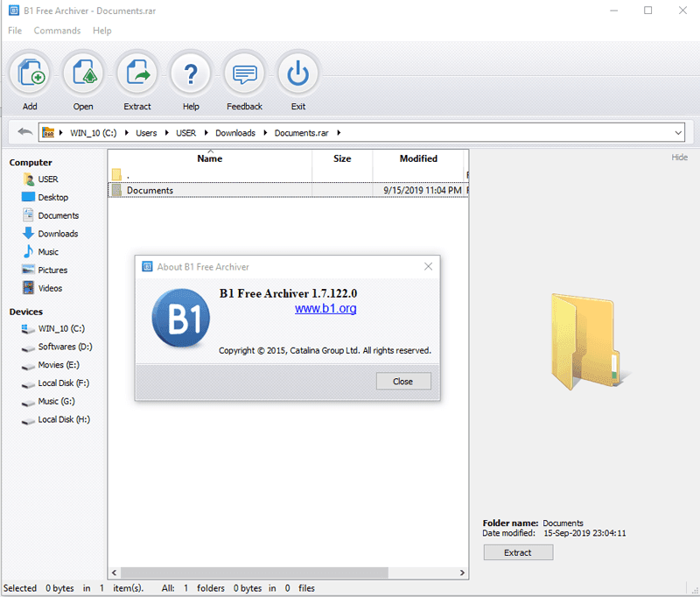The width and height of the screenshot is (700, 597).
Task: Click the B1 logo in About dialog
Action: [x=181, y=318]
